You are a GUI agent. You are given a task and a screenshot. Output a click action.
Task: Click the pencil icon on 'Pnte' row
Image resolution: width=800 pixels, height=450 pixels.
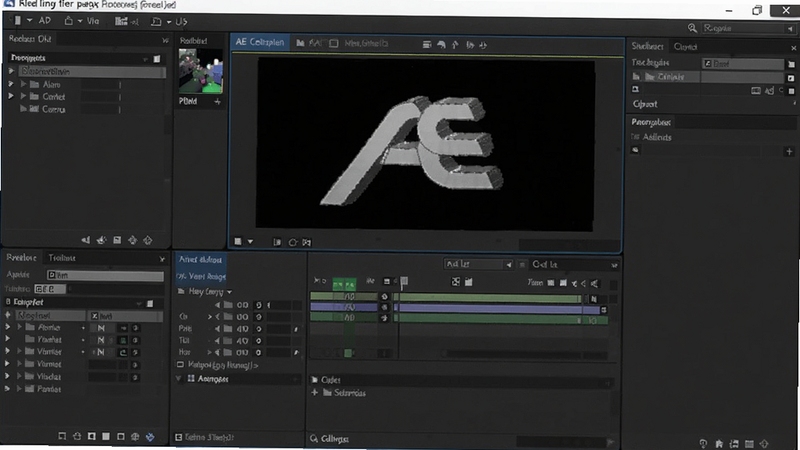(x=296, y=329)
